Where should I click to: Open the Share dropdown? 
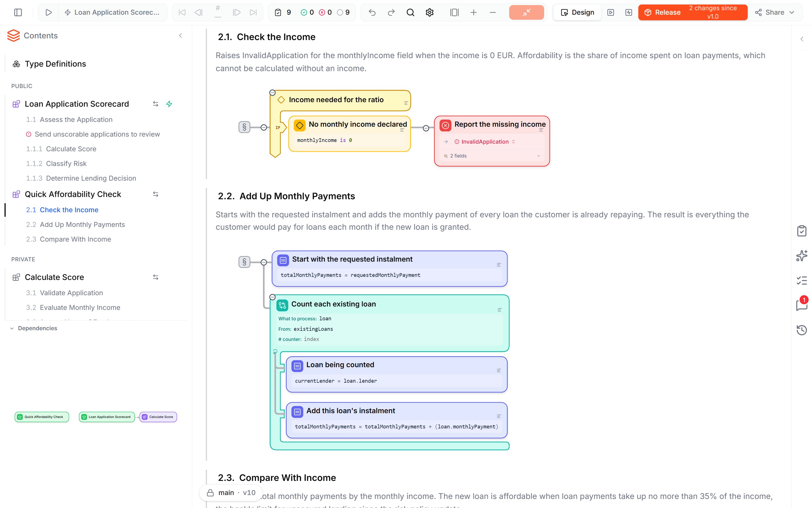(x=775, y=12)
